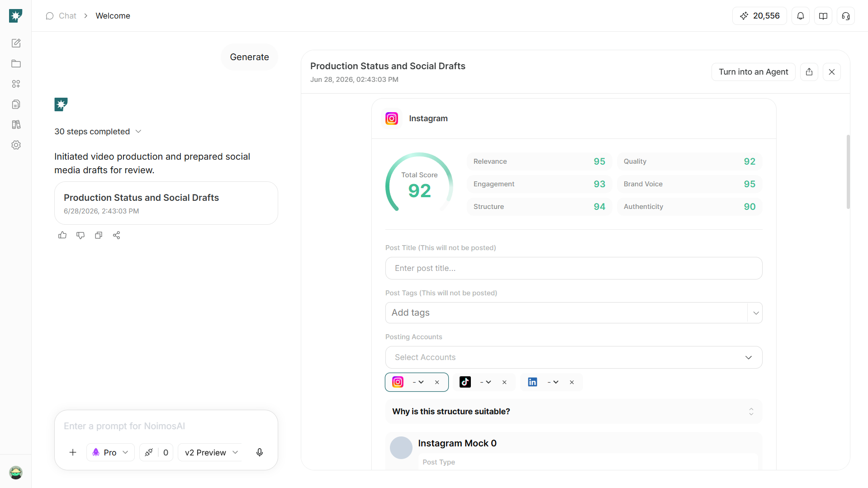Viewport: 868px width, 488px height.
Task: Click the Instagram section header label
Action: 428,118
